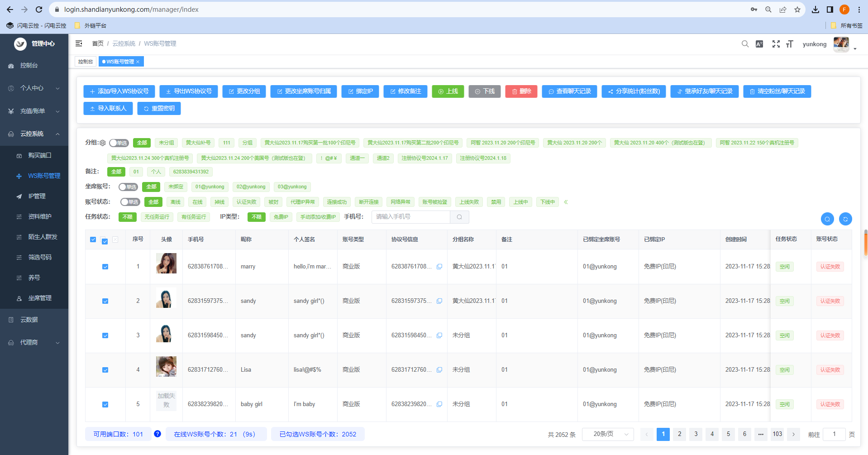Open the font size adjustment icon
The height and width of the screenshot is (455, 868).
pyautogui.click(x=790, y=44)
